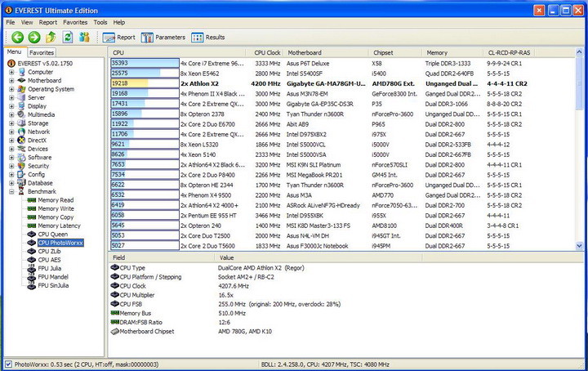Select the Memory Latency benchmark
This screenshot has height=371, width=588.
pyautogui.click(x=60, y=226)
